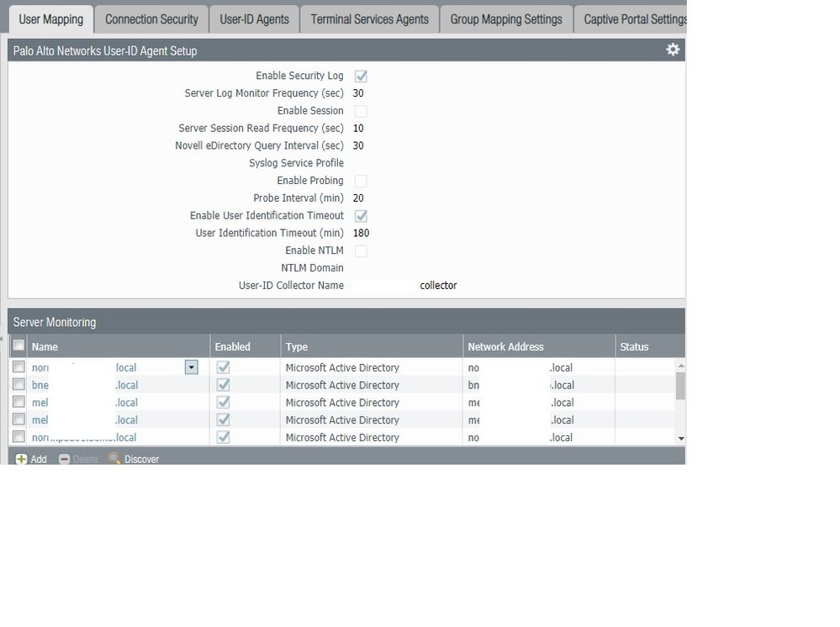The image size is (840, 627).
Task: Select the first server row checkbox
Action: coord(18,366)
